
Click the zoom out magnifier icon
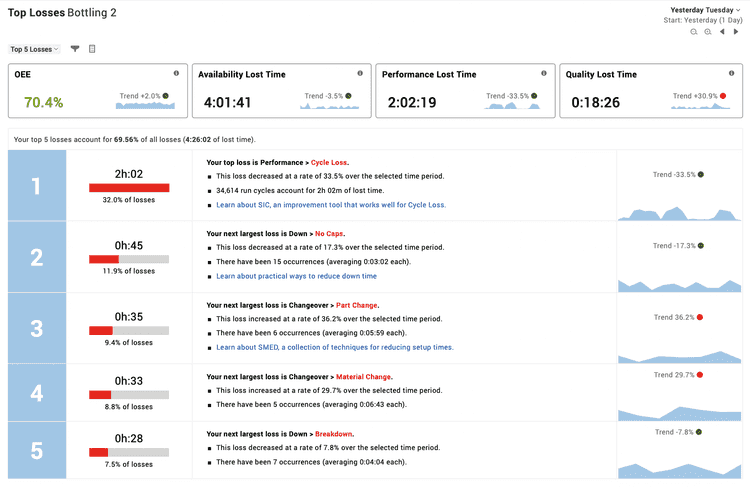click(x=694, y=32)
